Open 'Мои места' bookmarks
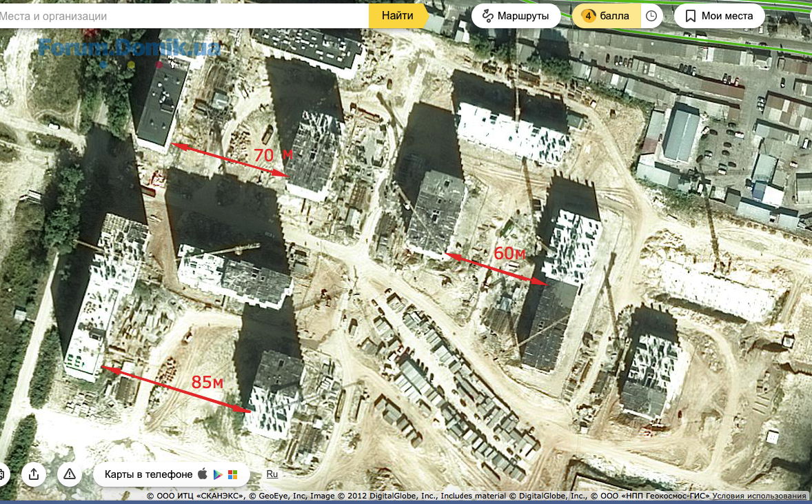Screen dimensions: 812x504 (720, 16)
